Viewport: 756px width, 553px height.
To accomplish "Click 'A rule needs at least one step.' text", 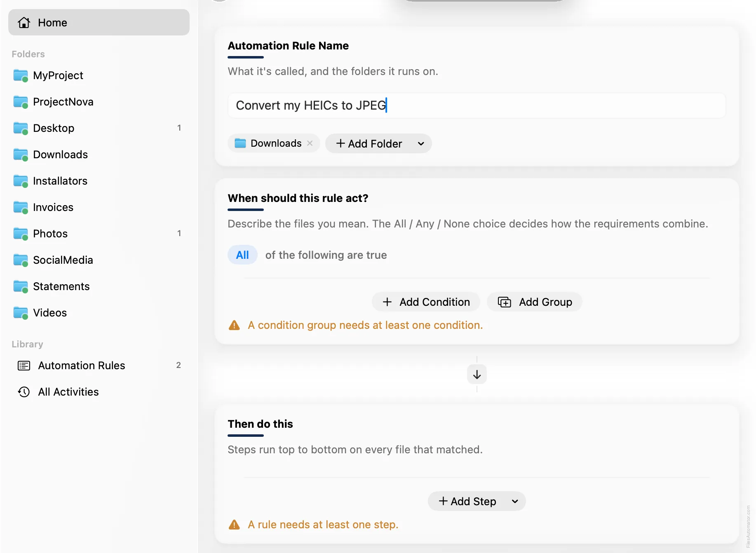I will (x=323, y=525).
